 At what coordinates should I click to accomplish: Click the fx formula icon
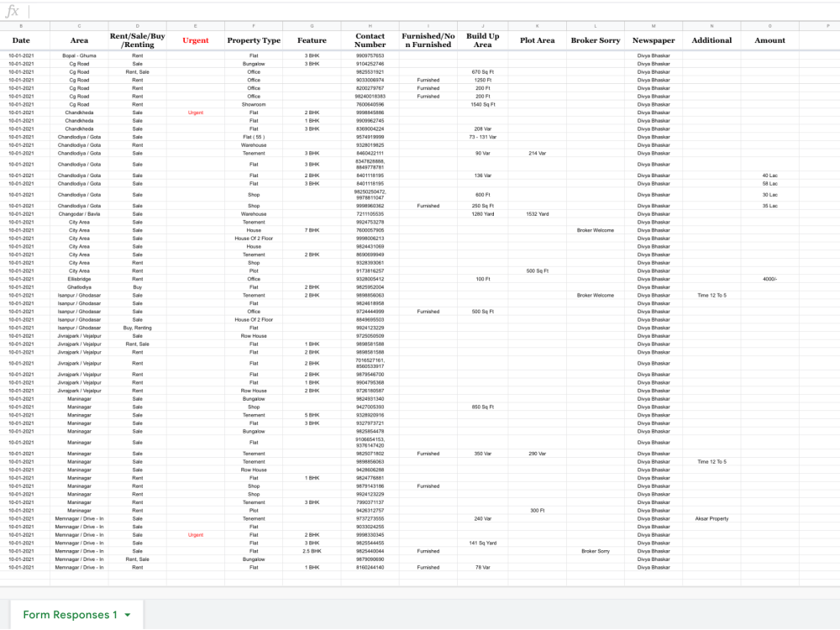click(x=13, y=10)
